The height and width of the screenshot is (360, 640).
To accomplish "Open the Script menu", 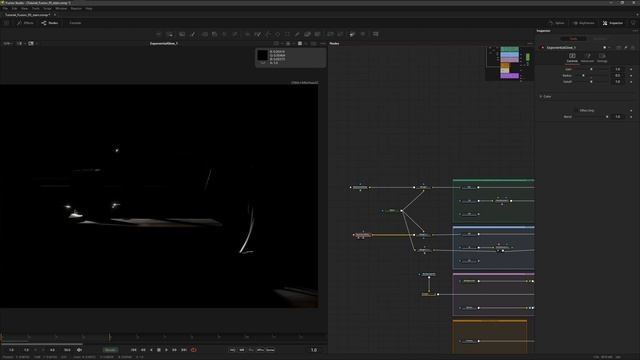I will (x=47, y=8).
